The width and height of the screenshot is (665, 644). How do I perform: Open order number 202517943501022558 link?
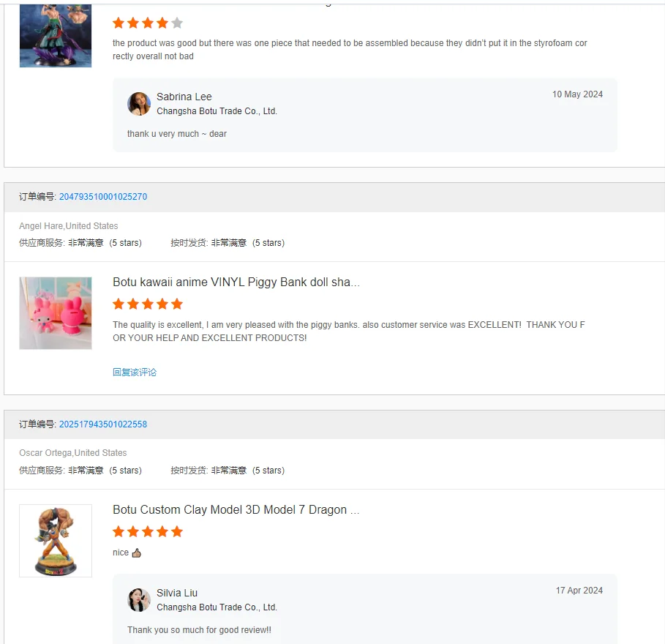pos(103,424)
